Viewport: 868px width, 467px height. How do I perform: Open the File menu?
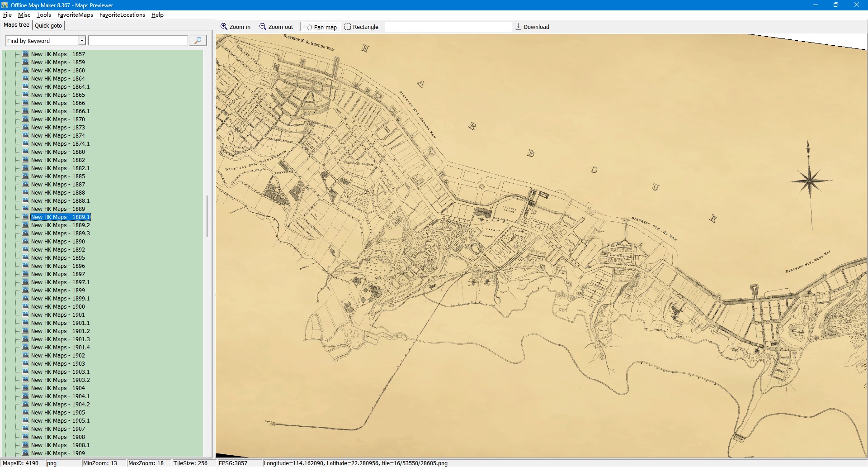click(7, 15)
